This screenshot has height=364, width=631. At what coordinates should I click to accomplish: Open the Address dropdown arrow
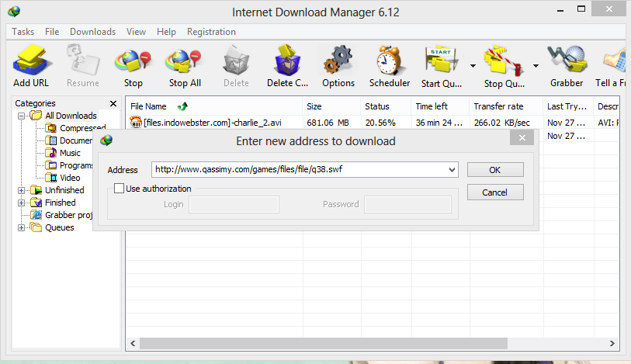point(452,170)
